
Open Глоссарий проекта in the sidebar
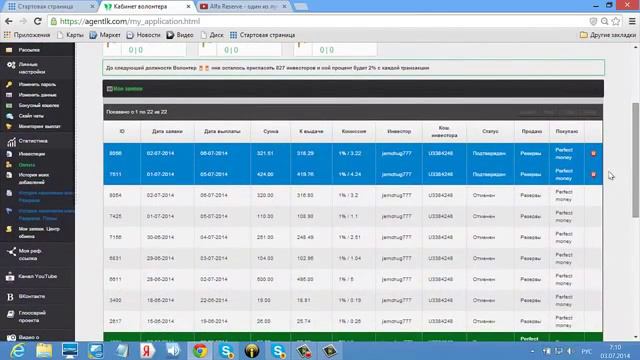32,317
